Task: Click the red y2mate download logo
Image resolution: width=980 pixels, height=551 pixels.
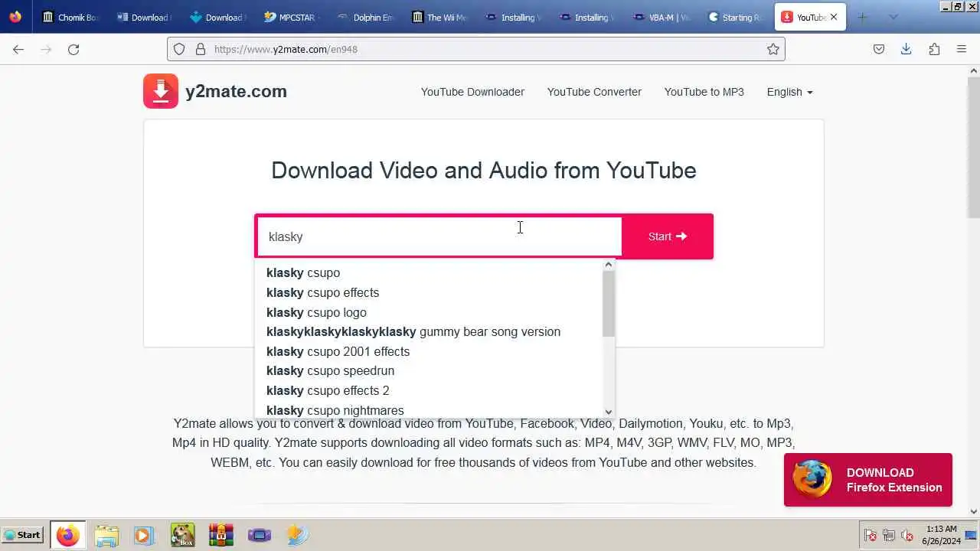Action: 161,91
